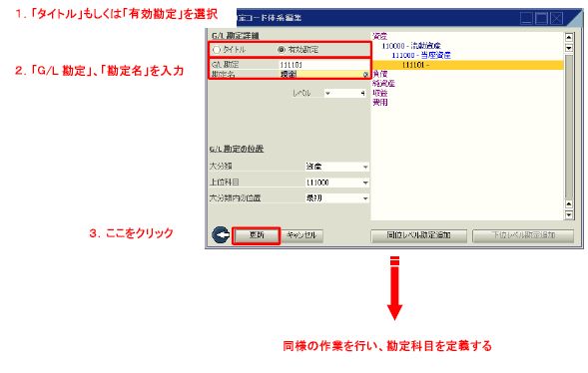The width and height of the screenshot is (588, 373).
Task: Select the タイトル radio button
Action: click(217, 50)
